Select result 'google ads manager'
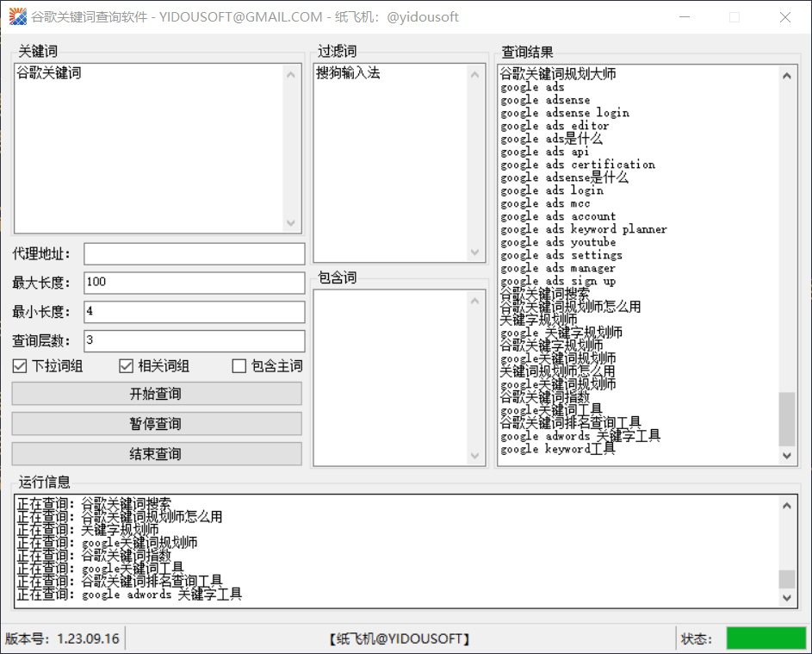 point(558,269)
